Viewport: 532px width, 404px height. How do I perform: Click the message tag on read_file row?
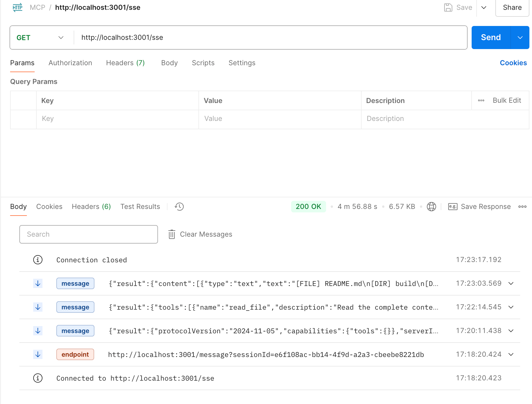click(x=75, y=307)
